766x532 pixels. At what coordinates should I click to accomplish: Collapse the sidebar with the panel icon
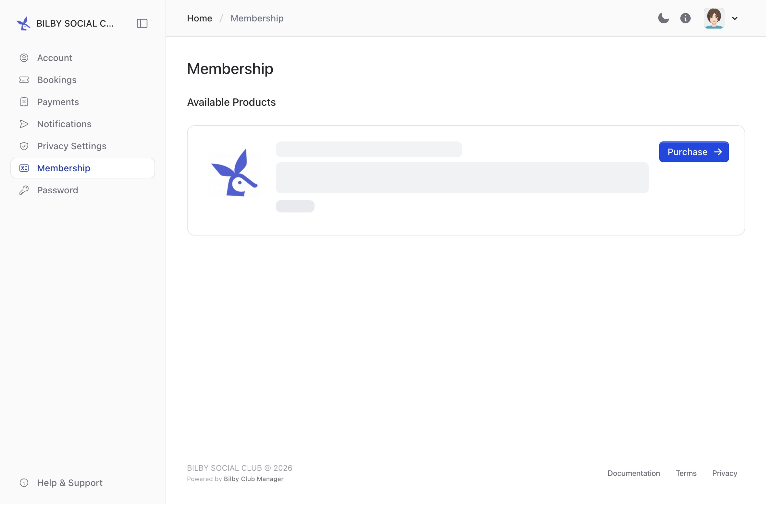(x=142, y=23)
